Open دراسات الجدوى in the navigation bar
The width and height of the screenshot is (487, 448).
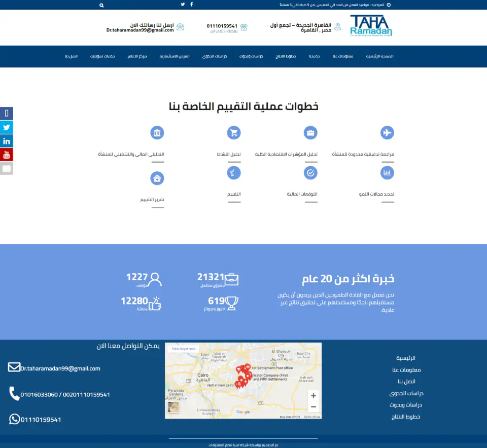[x=214, y=56]
